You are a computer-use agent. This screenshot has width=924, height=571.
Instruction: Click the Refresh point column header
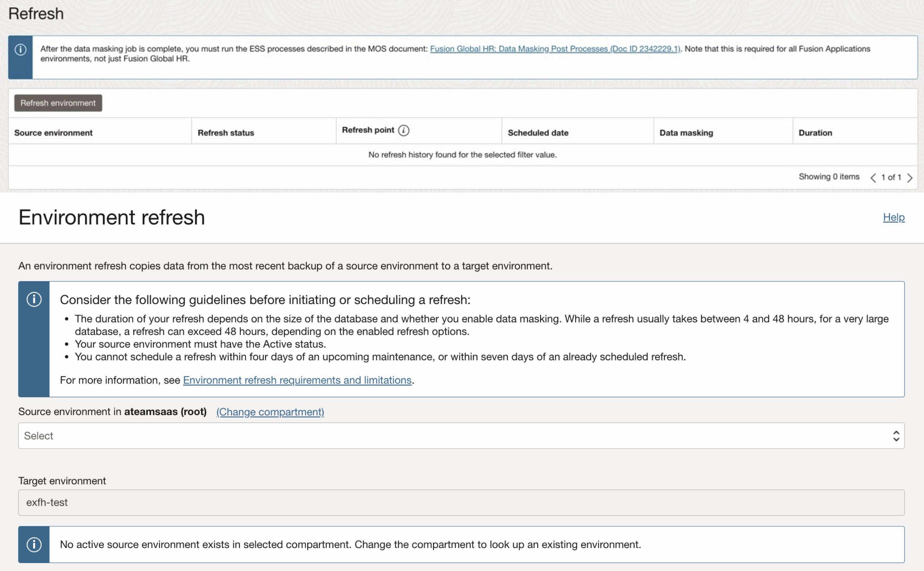368,130
